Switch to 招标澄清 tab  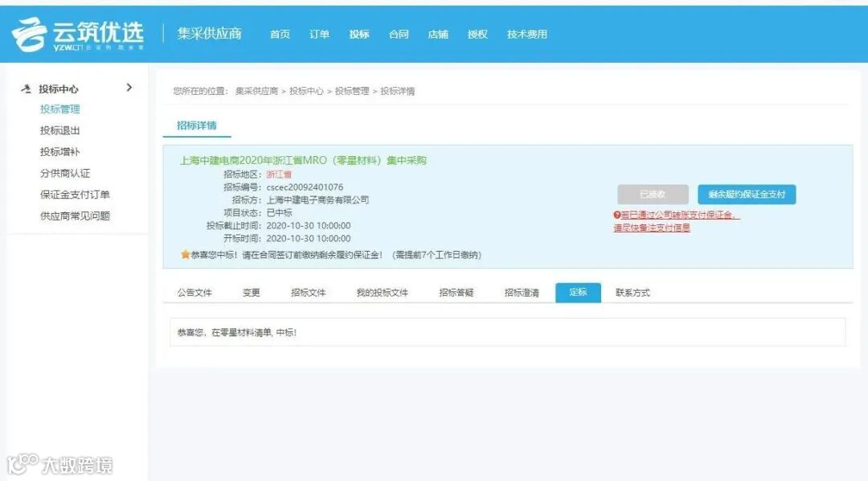522,293
